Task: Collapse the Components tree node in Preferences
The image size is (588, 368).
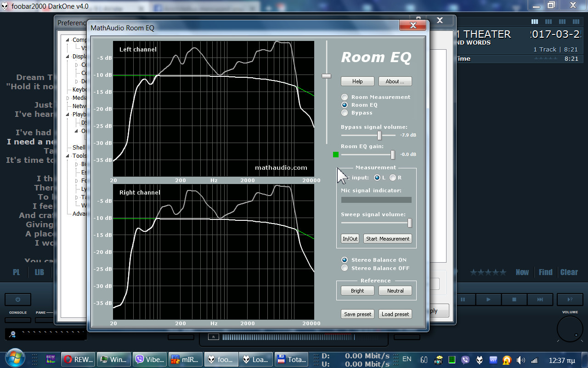Action: pyautogui.click(x=68, y=40)
